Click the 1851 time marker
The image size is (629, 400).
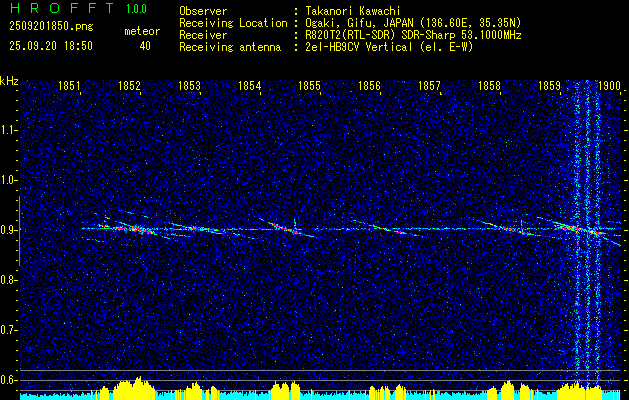[x=69, y=85]
